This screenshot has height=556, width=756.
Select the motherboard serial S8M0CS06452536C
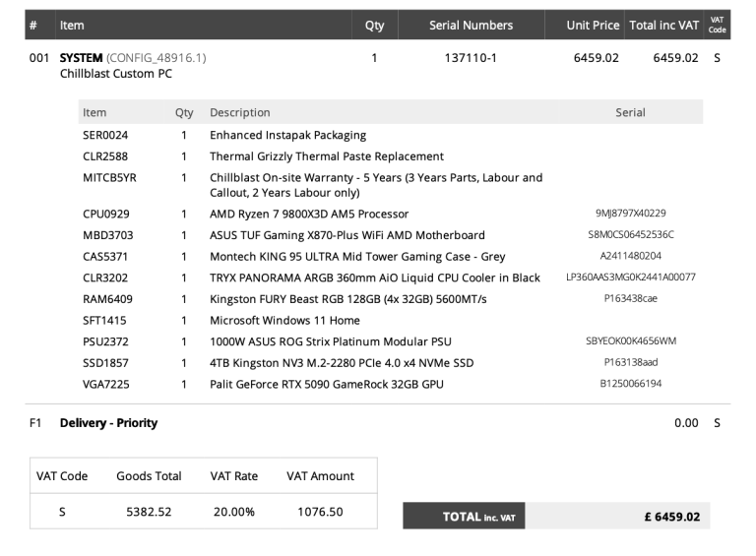[630, 235]
